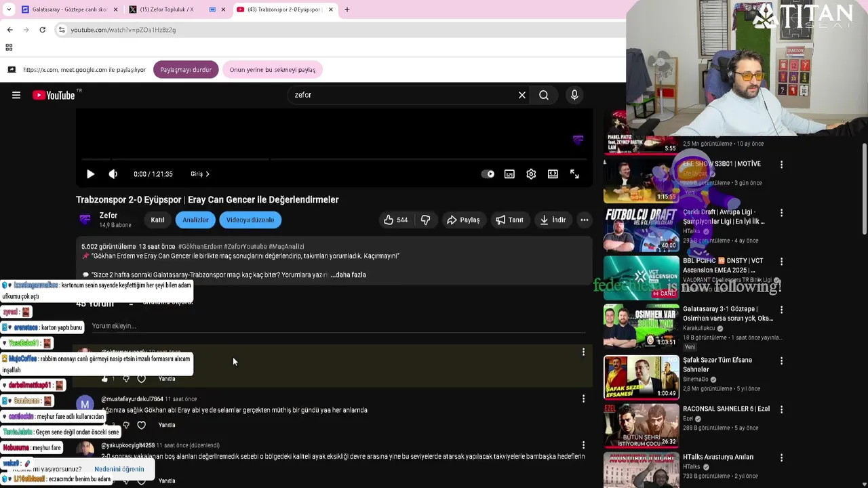The height and width of the screenshot is (488, 868).
Task: Dislike the video
Action: tap(426, 220)
